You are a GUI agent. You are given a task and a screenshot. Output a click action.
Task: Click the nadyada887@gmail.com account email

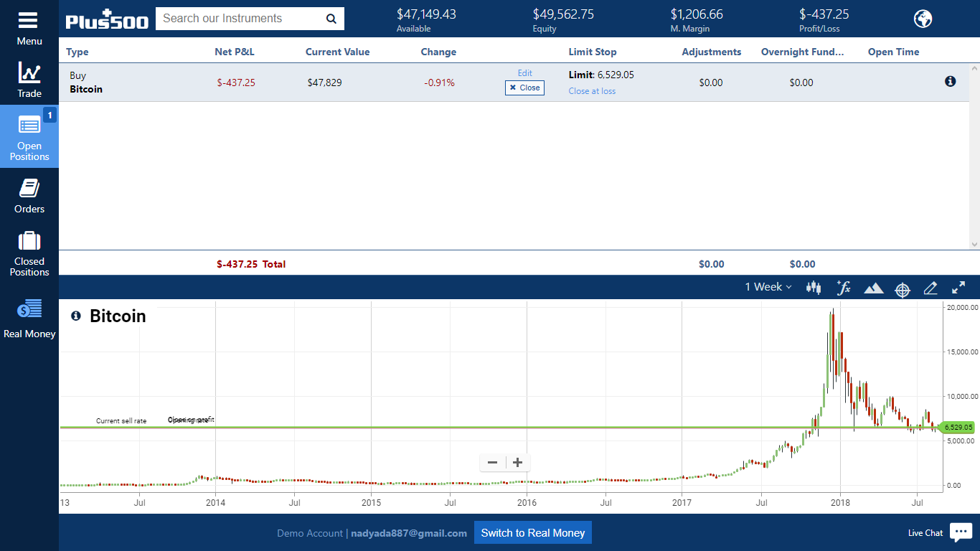pyautogui.click(x=409, y=533)
